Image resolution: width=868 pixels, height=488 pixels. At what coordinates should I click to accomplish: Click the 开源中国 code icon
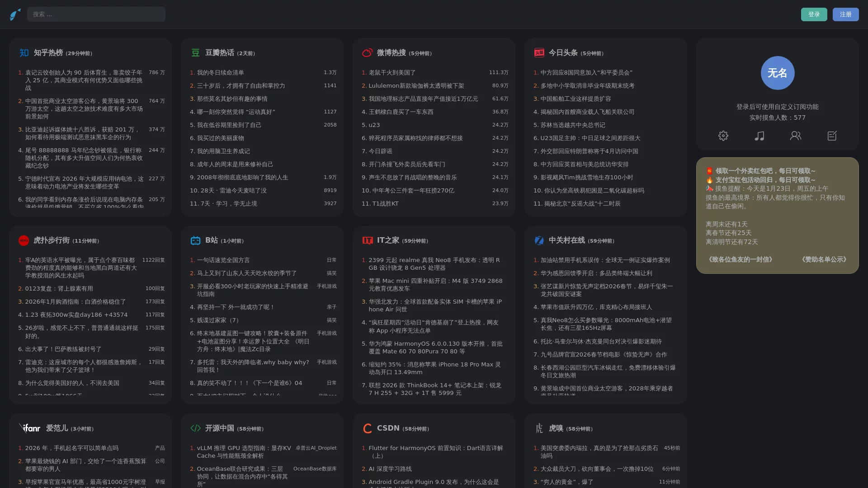coord(195,428)
